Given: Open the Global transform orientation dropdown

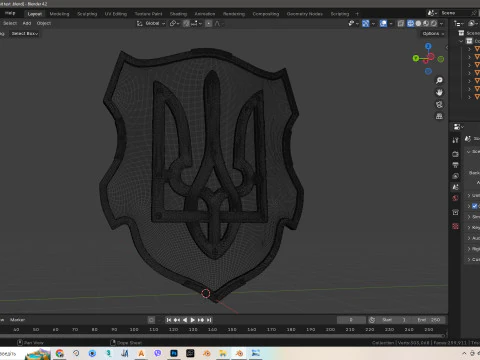Looking at the screenshot, I should coord(151,23).
